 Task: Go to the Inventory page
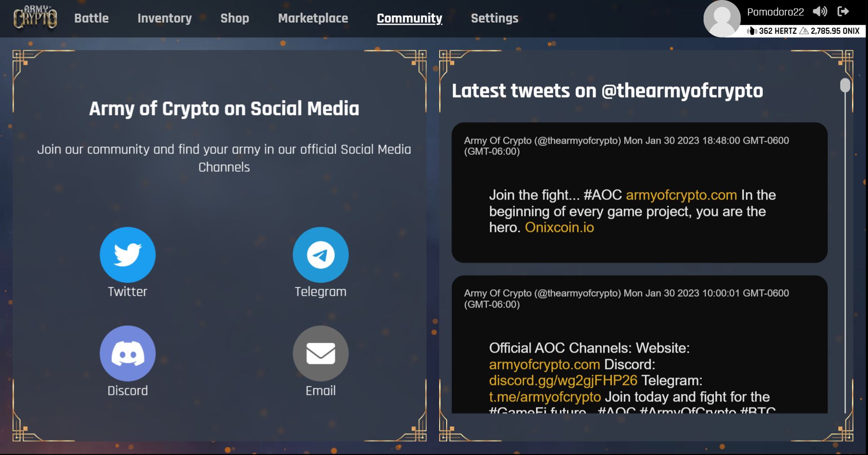(x=164, y=18)
